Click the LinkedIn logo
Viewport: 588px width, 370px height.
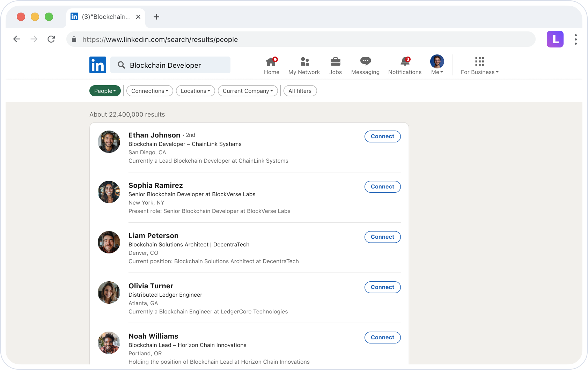click(98, 65)
